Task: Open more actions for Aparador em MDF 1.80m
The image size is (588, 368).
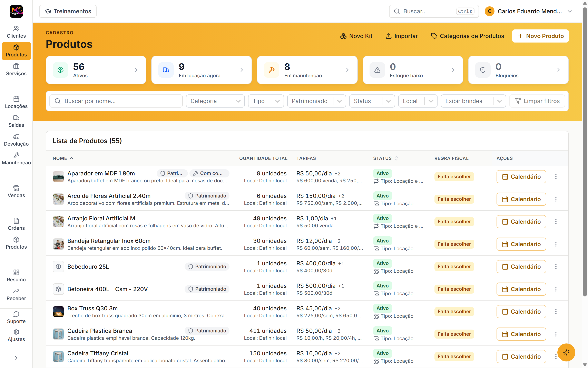Action: 556,177
